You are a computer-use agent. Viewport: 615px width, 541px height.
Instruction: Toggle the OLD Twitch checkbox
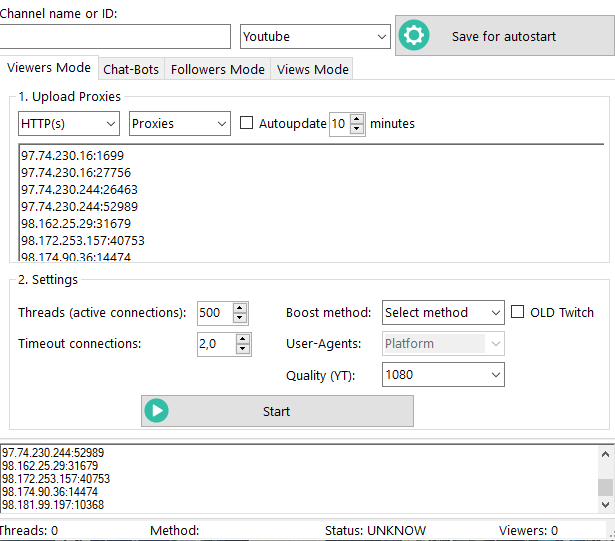click(517, 312)
